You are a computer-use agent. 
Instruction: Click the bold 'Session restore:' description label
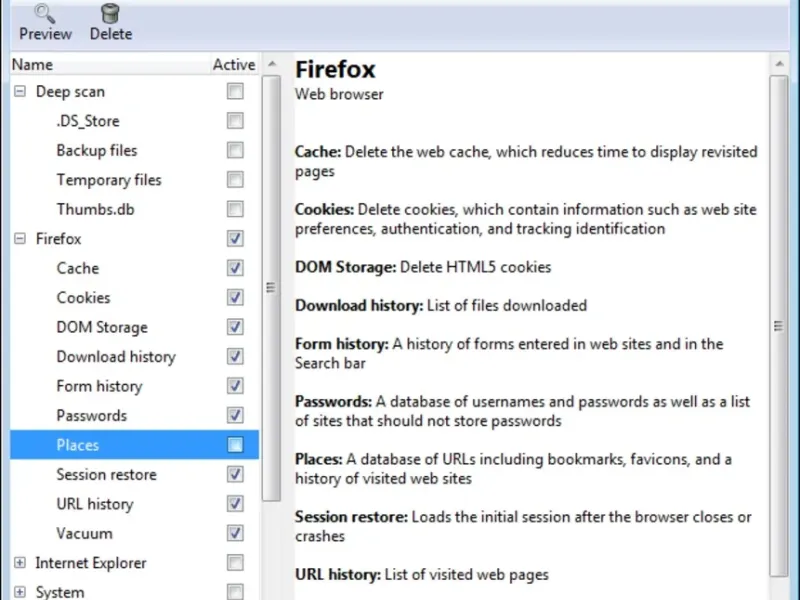tap(352, 517)
